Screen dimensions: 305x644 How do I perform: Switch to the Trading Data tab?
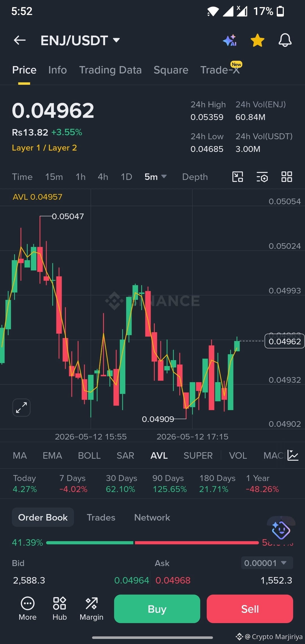110,70
